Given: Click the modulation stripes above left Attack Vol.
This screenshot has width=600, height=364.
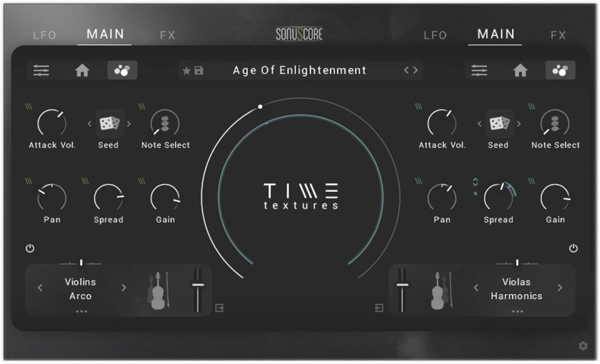Looking at the screenshot, I should coord(29,107).
